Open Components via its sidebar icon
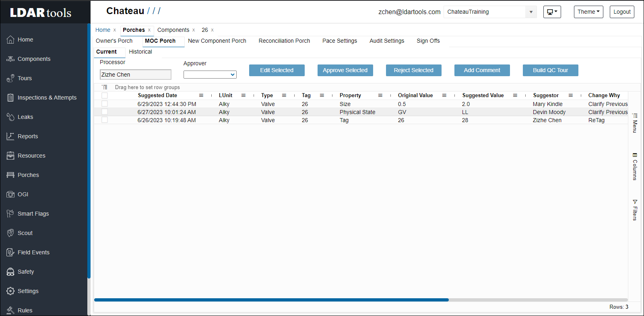Image resolution: width=644 pixels, height=316 pixels. coord(10,59)
